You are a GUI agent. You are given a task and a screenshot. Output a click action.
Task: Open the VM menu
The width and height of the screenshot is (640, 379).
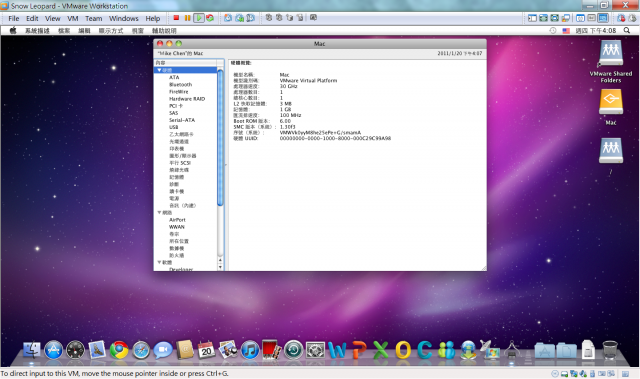click(73, 18)
